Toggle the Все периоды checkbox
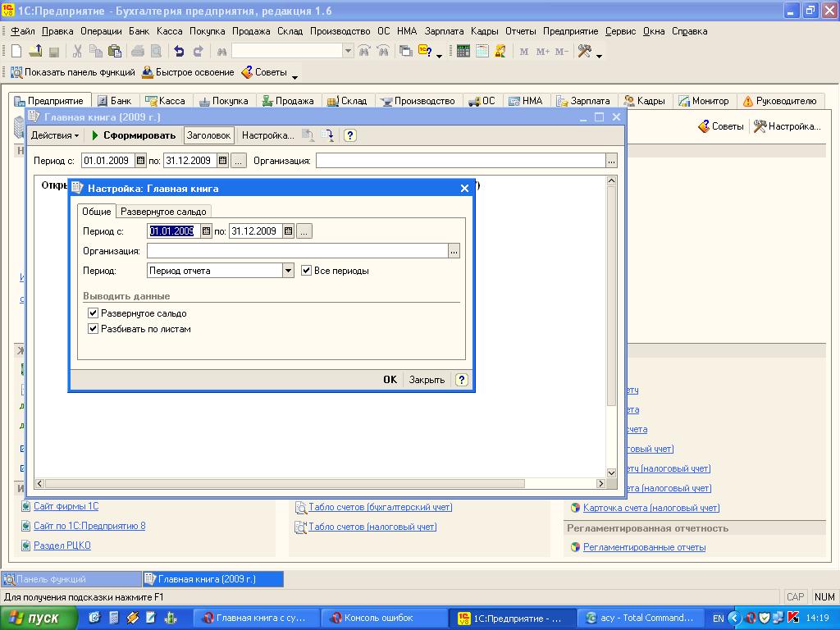This screenshot has height=630, width=840. [307, 271]
